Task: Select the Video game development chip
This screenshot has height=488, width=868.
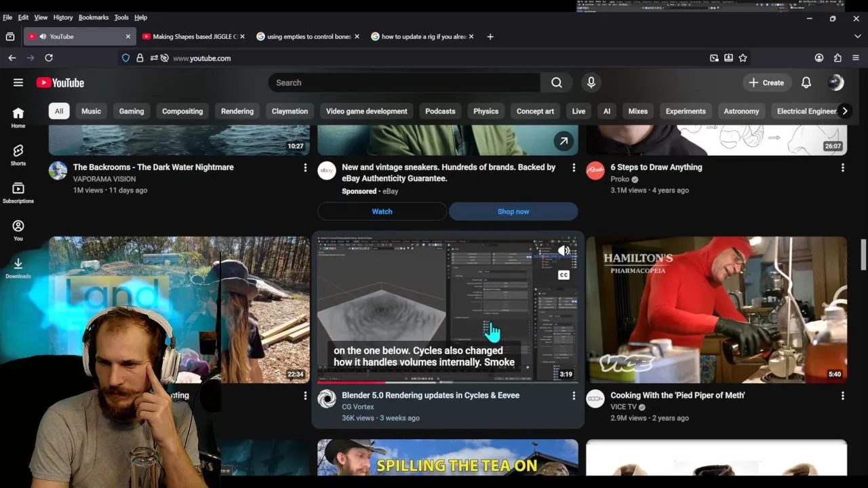Action: click(x=367, y=111)
